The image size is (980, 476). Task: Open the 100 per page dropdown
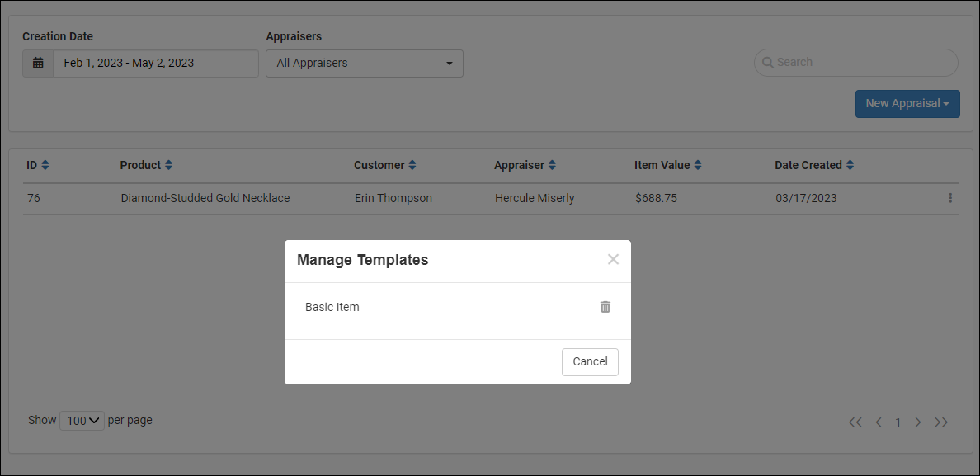[82, 421]
